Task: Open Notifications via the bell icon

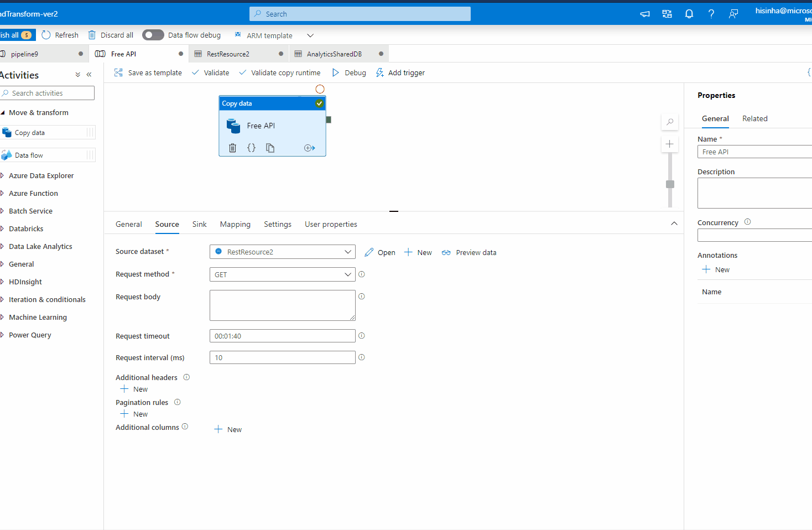Action: pyautogui.click(x=689, y=14)
